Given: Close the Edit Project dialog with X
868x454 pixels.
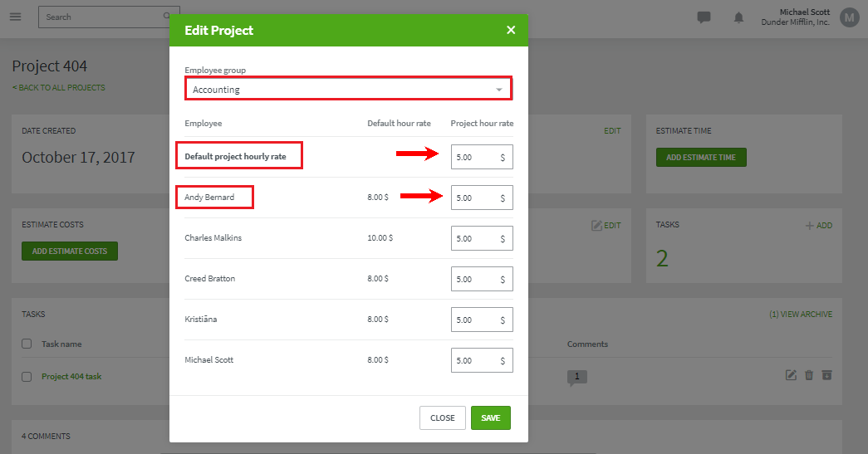Looking at the screenshot, I should 511,30.
